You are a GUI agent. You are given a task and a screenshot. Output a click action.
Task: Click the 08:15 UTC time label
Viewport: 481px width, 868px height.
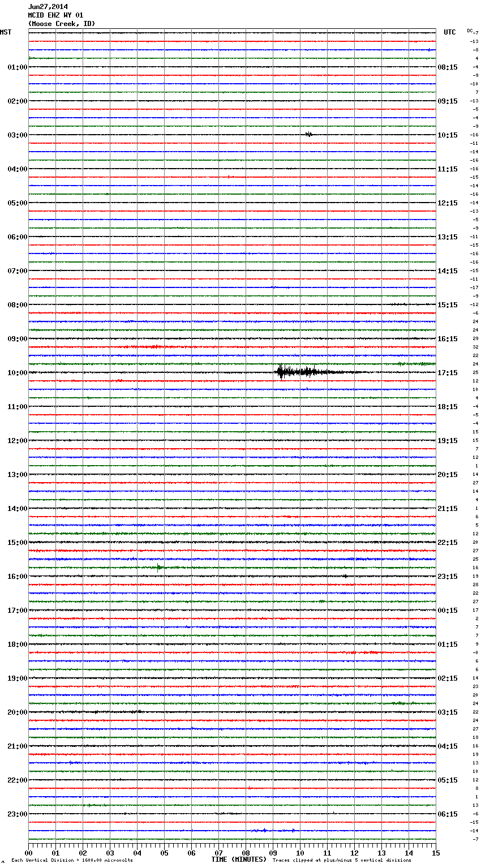click(x=448, y=67)
